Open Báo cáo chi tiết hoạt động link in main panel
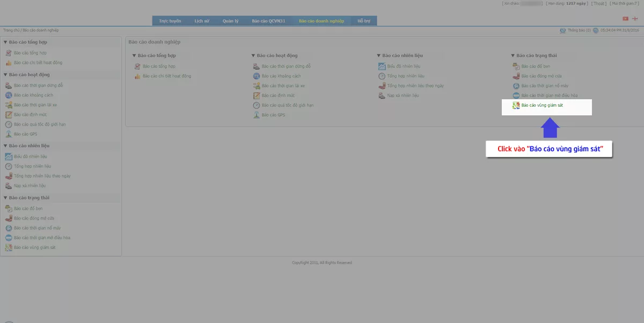The width and height of the screenshot is (644, 323). tap(167, 76)
